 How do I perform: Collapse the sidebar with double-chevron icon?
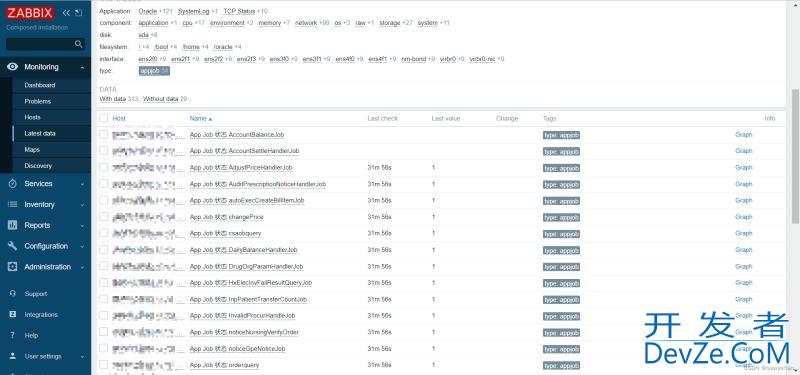tap(66, 13)
